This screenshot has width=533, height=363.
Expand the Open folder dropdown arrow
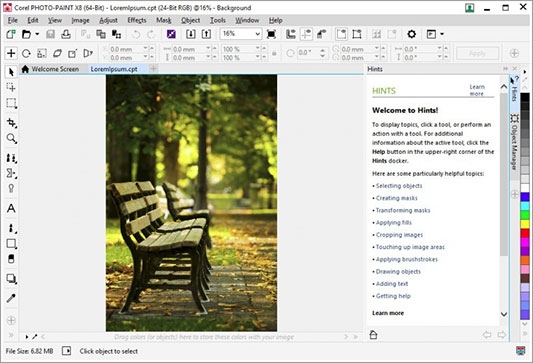pos(37,34)
